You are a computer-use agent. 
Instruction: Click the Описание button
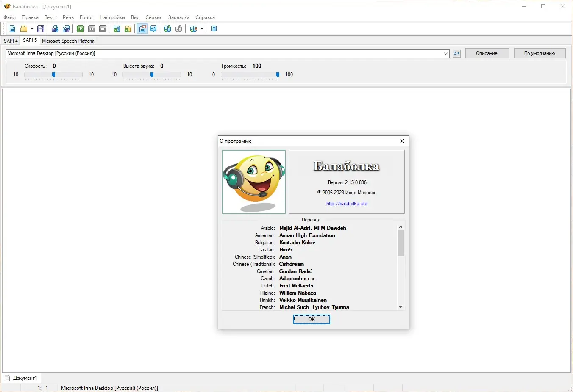pos(487,53)
